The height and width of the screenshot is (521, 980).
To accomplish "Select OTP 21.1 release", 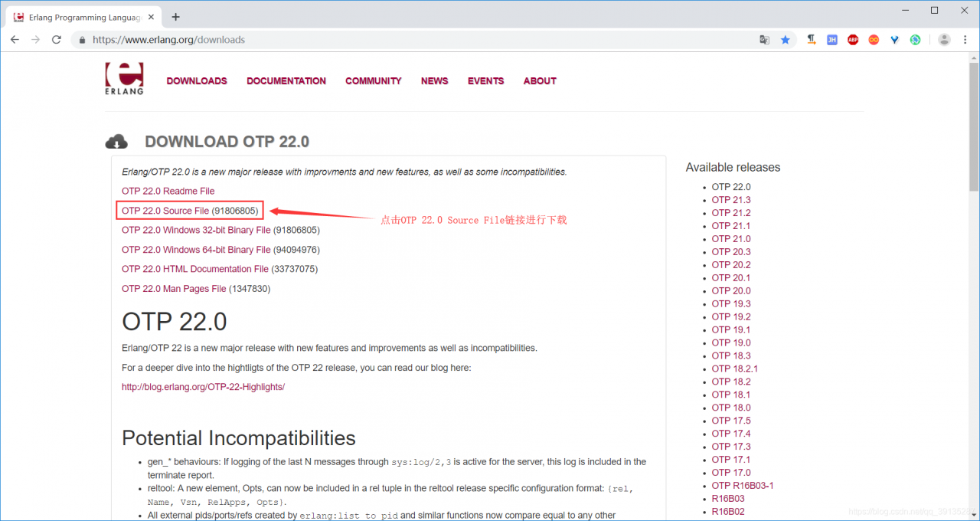I will pos(731,226).
